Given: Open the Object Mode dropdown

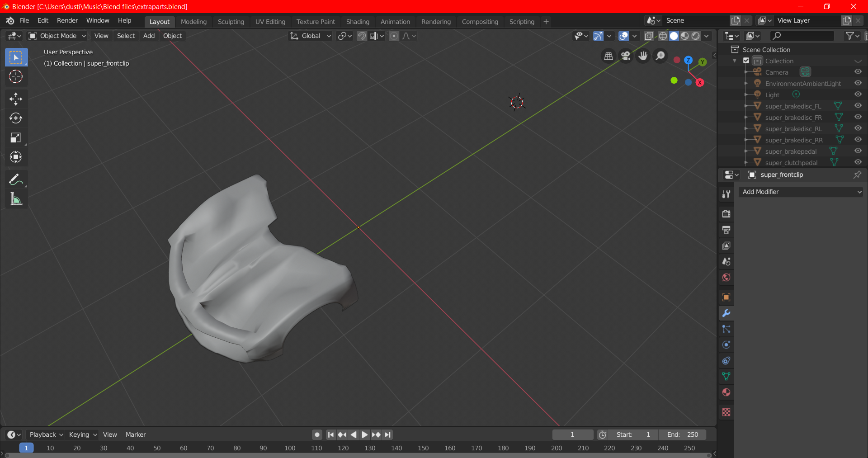Looking at the screenshot, I should 57,36.
